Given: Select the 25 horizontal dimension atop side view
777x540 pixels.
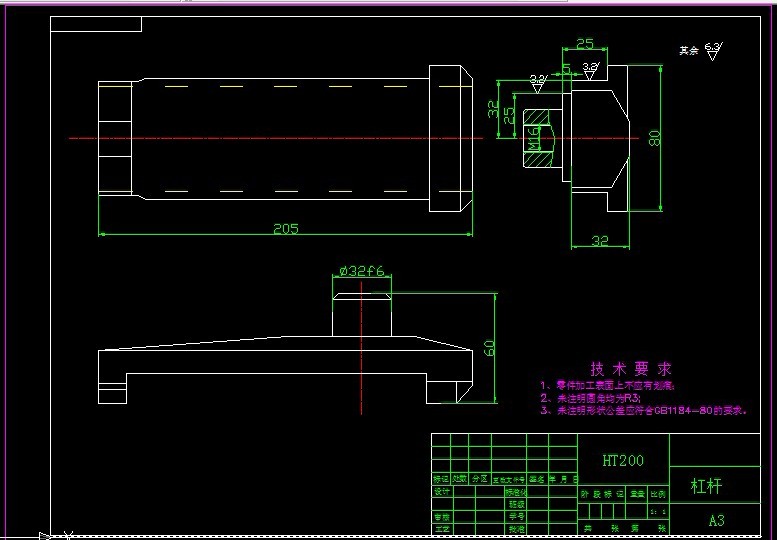Looking at the screenshot, I should [x=585, y=44].
